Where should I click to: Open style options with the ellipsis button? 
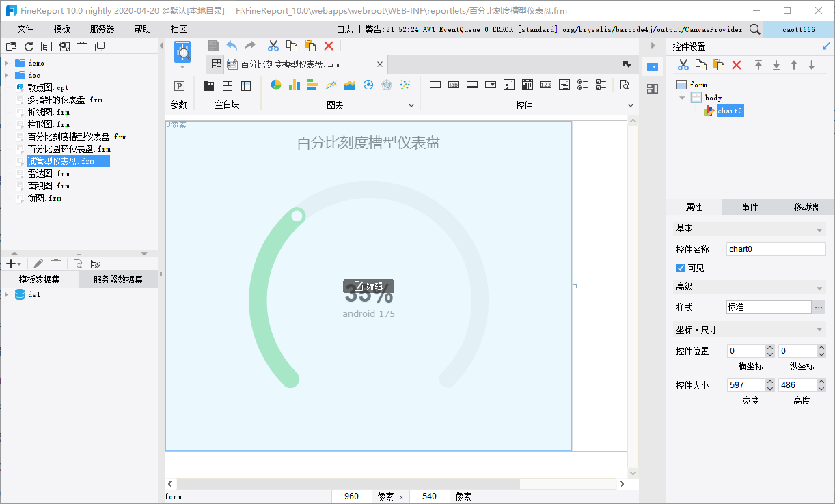(x=819, y=307)
